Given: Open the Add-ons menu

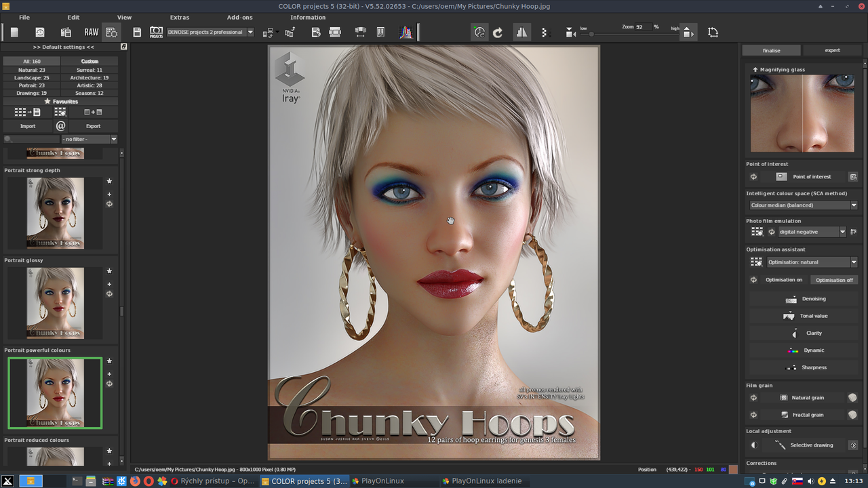Looking at the screenshot, I should [x=239, y=17].
